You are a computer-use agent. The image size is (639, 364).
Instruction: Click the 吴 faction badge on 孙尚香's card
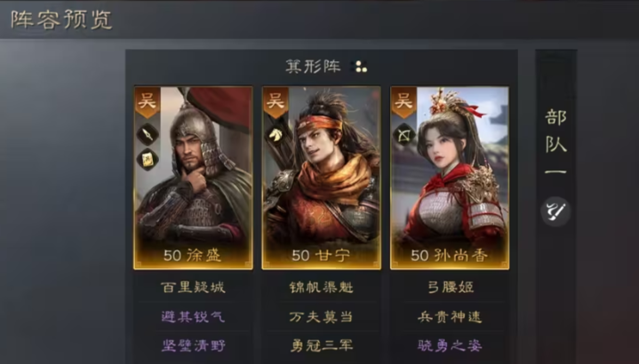[403, 102]
